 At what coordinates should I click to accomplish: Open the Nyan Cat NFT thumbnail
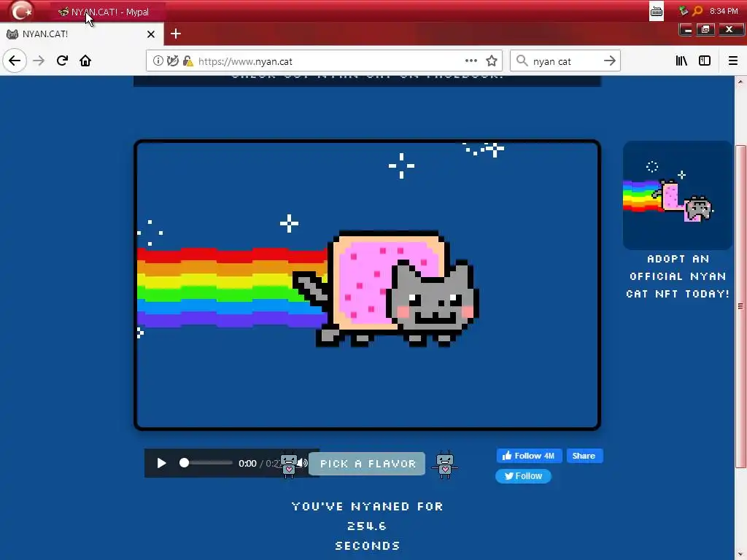(678, 195)
